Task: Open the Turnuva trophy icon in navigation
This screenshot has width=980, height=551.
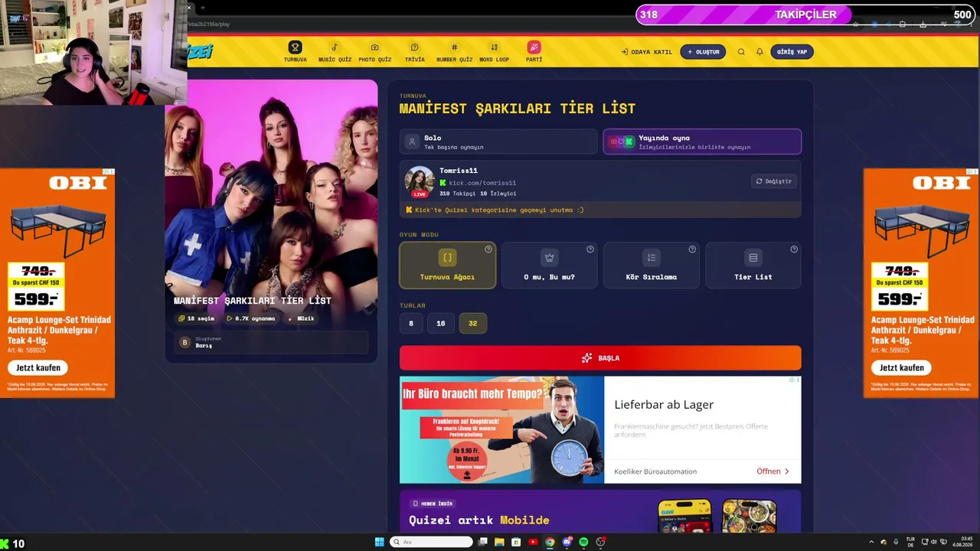Action: [295, 47]
